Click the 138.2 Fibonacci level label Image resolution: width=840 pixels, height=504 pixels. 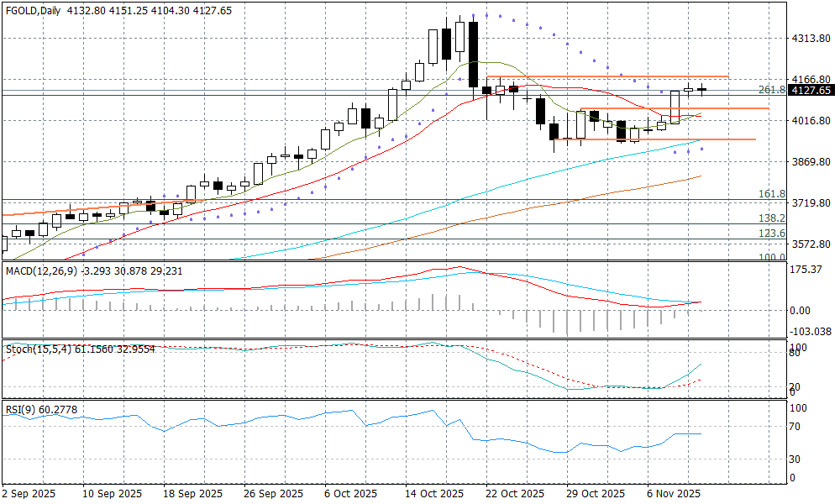pyautogui.click(x=771, y=218)
